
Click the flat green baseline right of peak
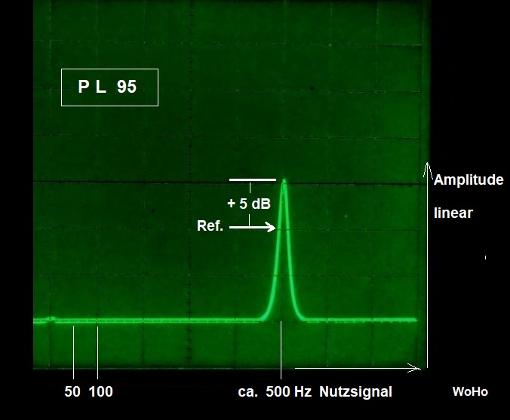pyautogui.click(x=362, y=320)
